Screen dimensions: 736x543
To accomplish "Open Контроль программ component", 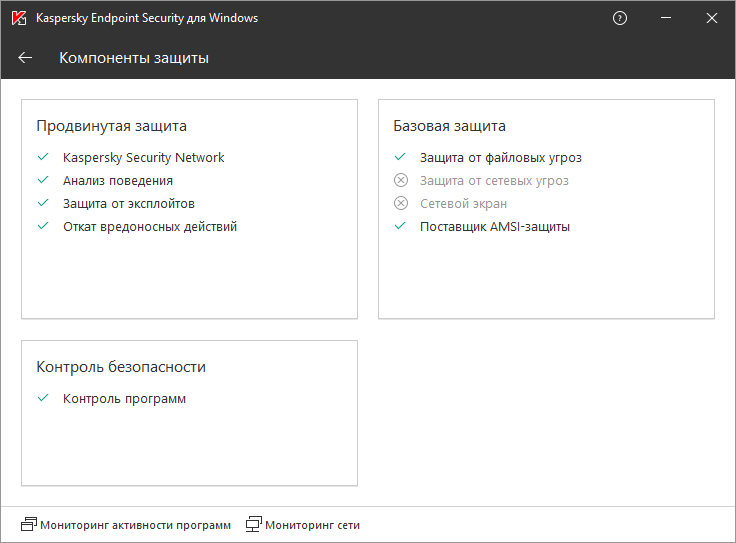I will pos(124,399).
